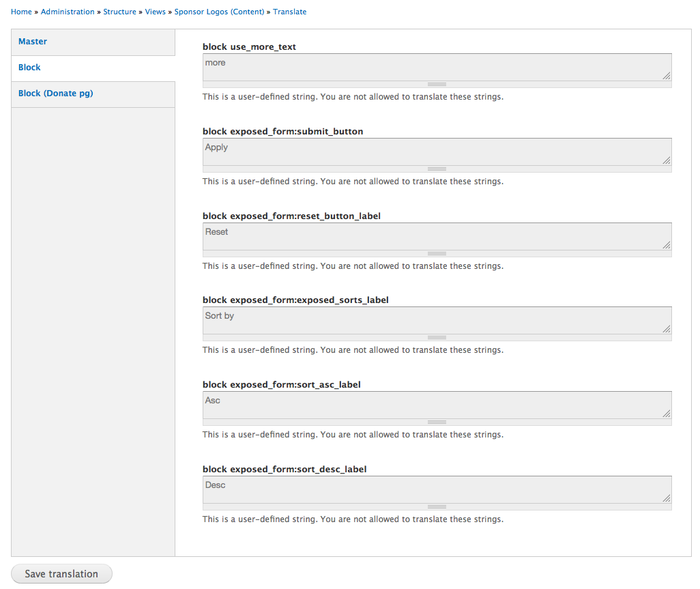This screenshot has height=589, width=700.
Task: Switch to the Master display tab
Action: [x=33, y=41]
